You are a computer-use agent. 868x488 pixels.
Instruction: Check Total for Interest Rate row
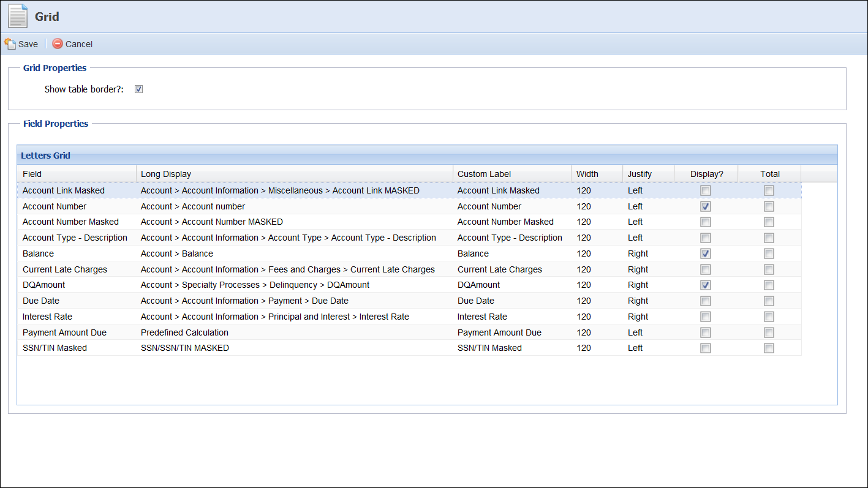click(x=769, y=317)
